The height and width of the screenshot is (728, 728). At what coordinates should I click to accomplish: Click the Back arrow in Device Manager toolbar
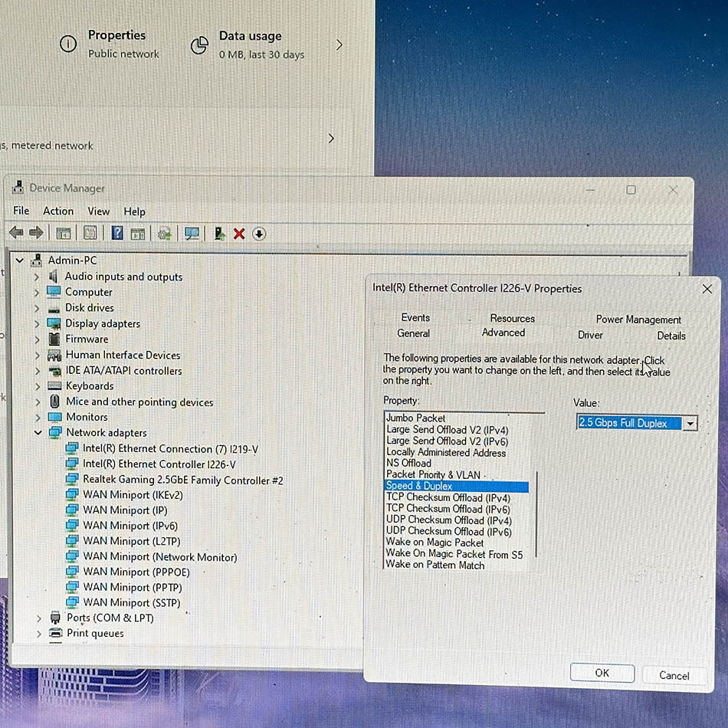[x=16, y=233]
